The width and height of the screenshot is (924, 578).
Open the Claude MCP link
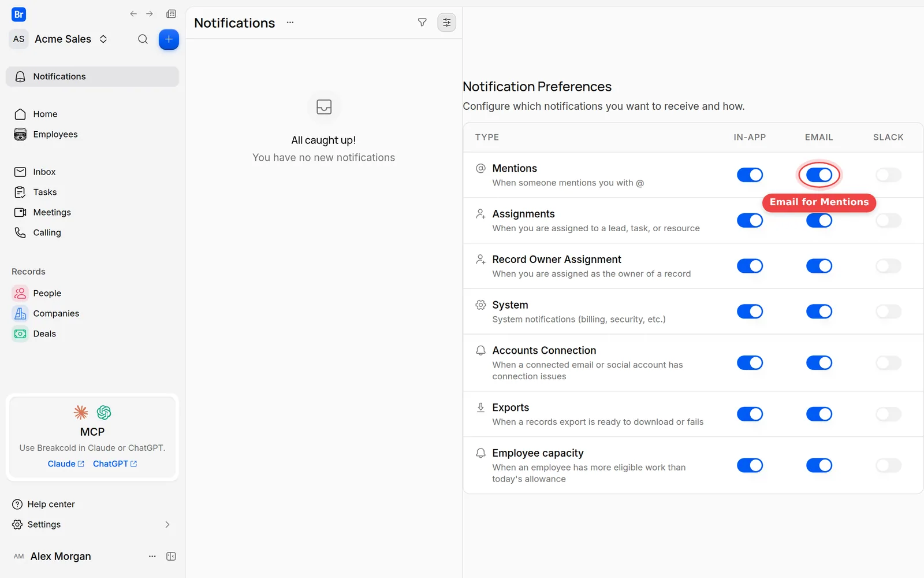coord(66,464)
